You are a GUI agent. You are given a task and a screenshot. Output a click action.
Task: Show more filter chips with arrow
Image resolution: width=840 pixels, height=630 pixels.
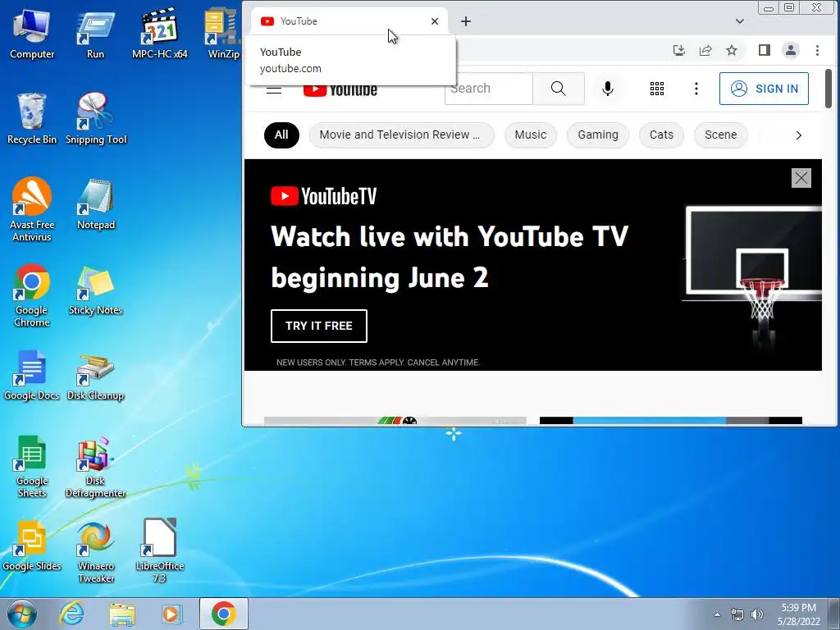pyautogui.click(x=798, y=135)
